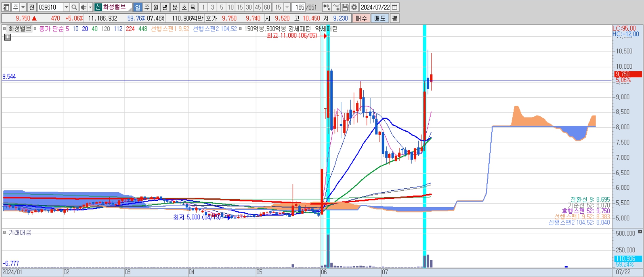644x277 pixels.
Task: Toggle the 종가 단순 moving average legend checkbox
Action: [x=35, y=29]
